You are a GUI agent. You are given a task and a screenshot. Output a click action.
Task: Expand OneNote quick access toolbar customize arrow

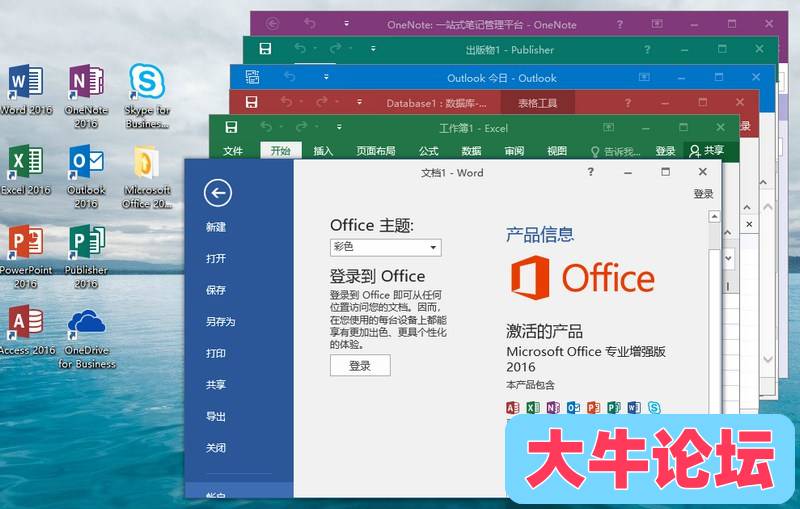[x=346, y=23]
